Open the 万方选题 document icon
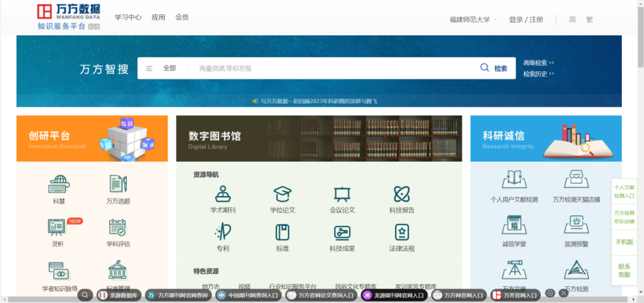Image resolution: width=644 pixels, height=303 pixels. [x=118, y=184]
